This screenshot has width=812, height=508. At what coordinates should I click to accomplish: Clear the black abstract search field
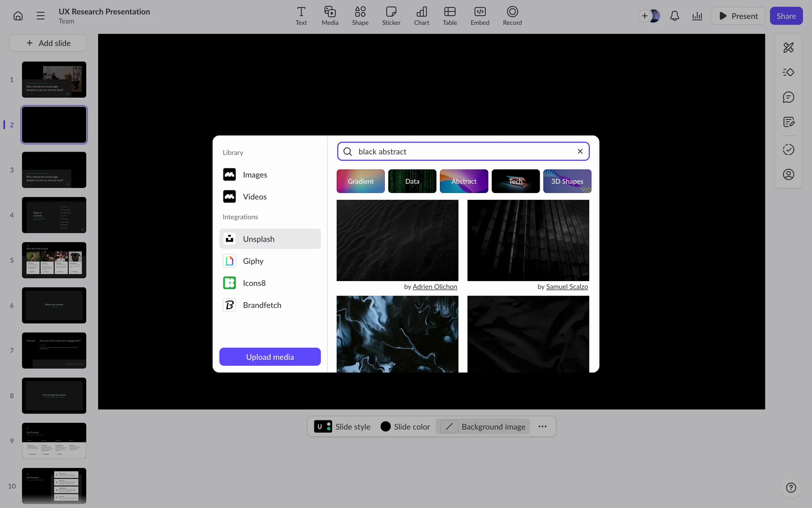pos(580,152)
